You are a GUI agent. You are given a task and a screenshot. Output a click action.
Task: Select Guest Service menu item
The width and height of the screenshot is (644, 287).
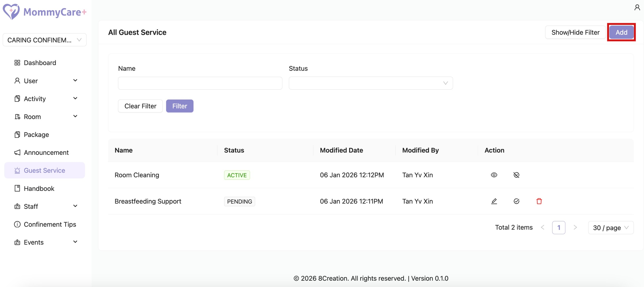coord(44,170)
